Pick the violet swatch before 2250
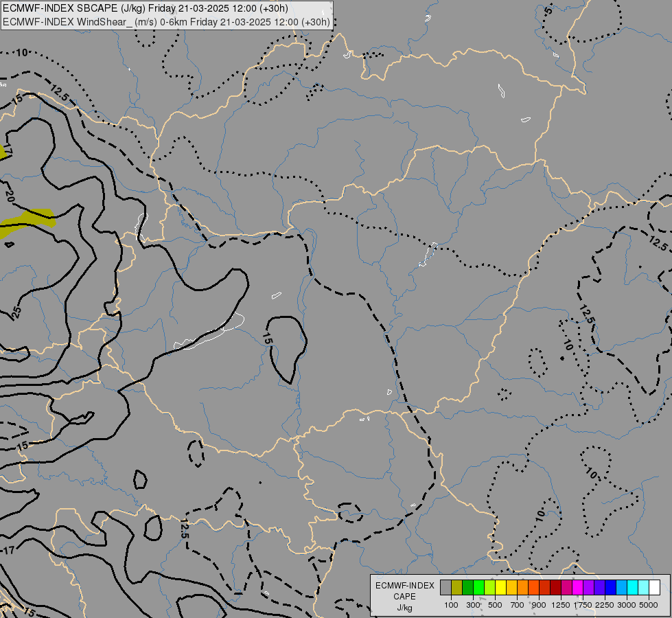Viewport: 672px width, 618px height. click(x=599, y=588)
